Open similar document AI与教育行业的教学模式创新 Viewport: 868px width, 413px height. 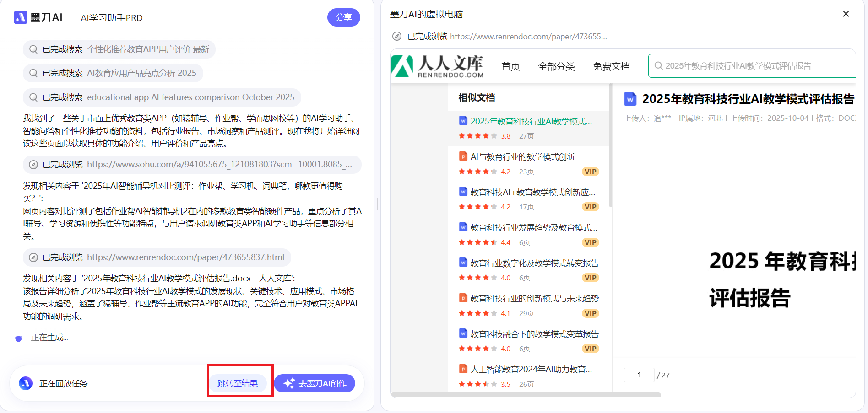[522, 156]
